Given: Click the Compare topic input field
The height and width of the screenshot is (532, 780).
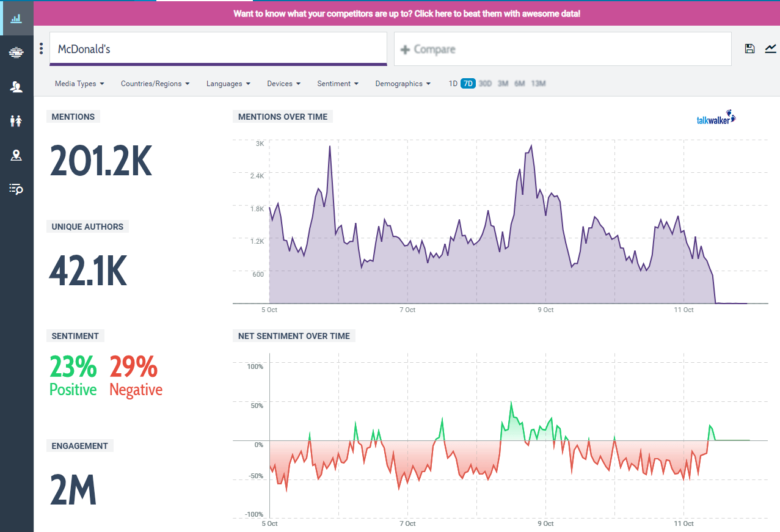Looking at the screenshot, I should coord(562,49).
